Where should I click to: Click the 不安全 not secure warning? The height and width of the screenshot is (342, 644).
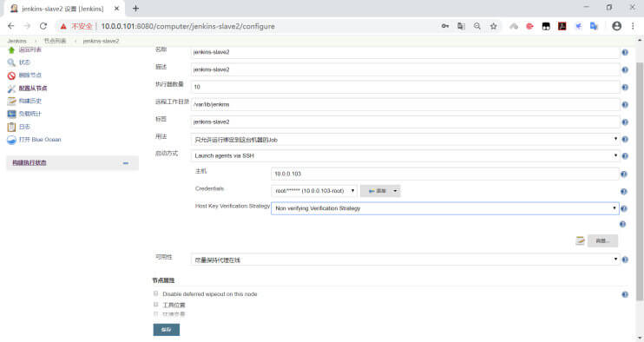coord(76,26)
